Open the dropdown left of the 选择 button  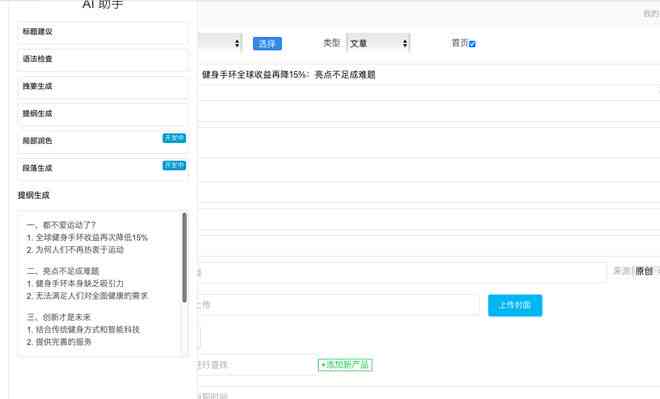(220, 43)
